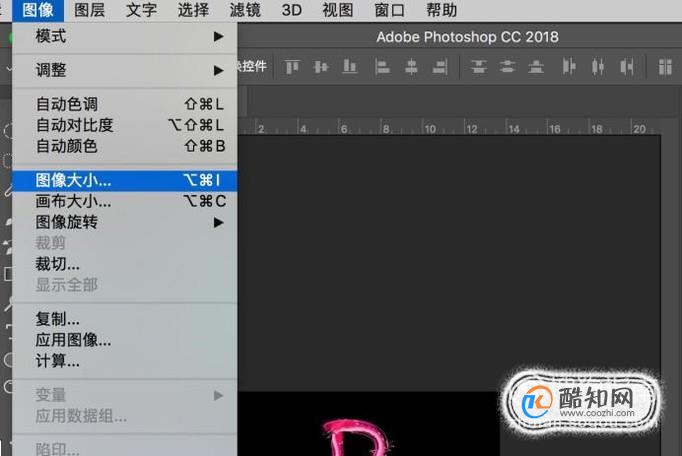Open the 帮助 menu
This screenshot has width=682, height=456.
tap(441, 10)
